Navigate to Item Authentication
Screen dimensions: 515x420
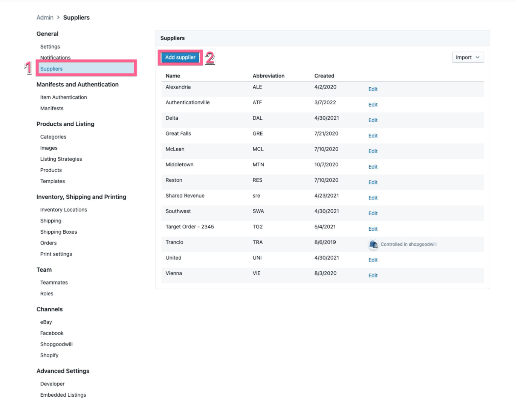point(64,97)
